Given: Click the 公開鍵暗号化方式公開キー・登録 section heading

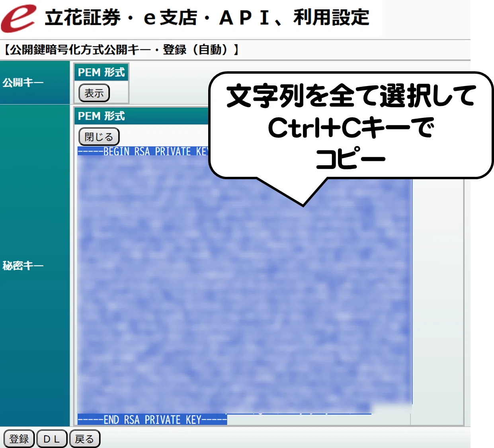Looking at the screenshot, I should coord(121,50).
